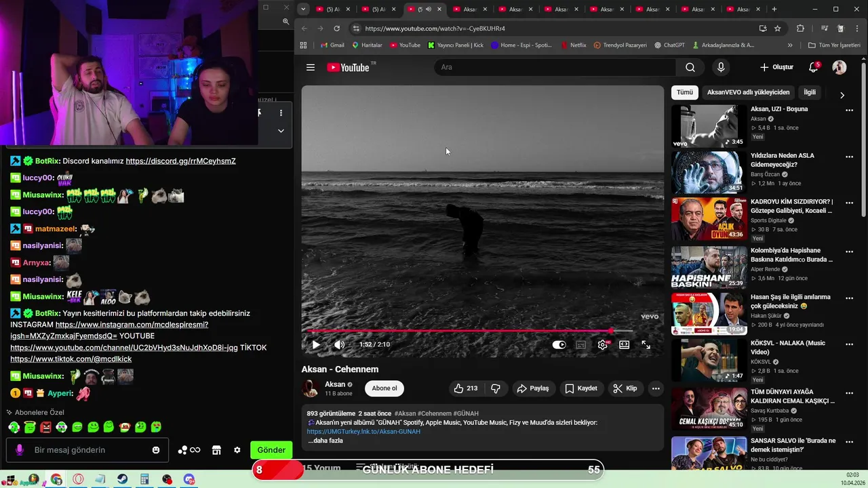Go back in Chrome browser
The image size is (868, 488).
[x=304, y=28]
